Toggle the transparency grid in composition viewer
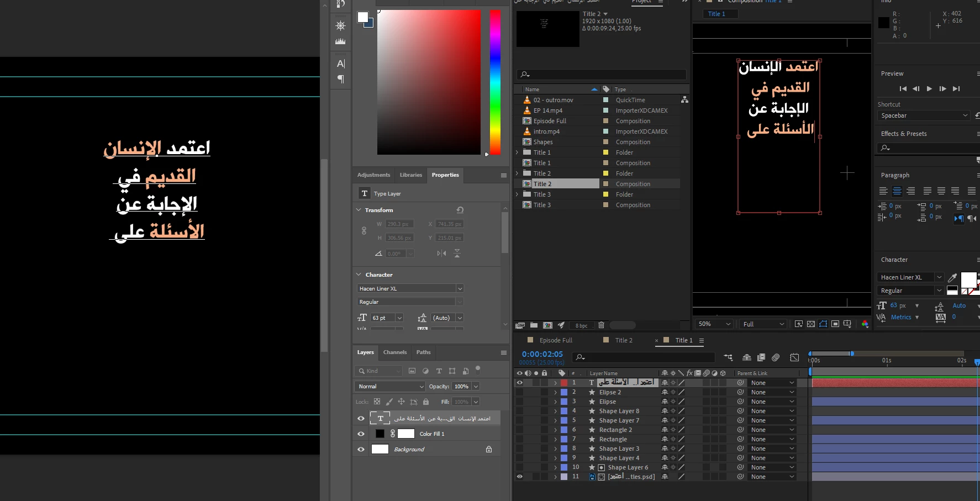980x501 pixels. 811,324
